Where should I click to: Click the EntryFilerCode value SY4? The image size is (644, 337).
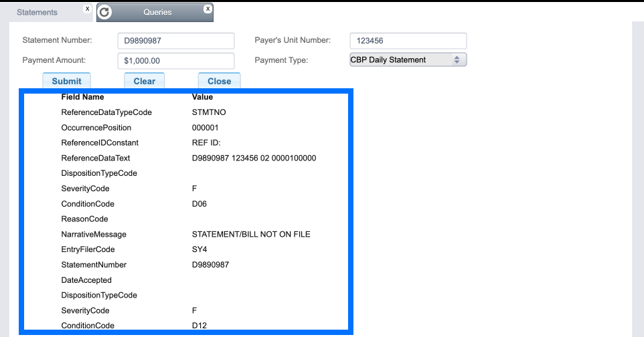[199, 249]
